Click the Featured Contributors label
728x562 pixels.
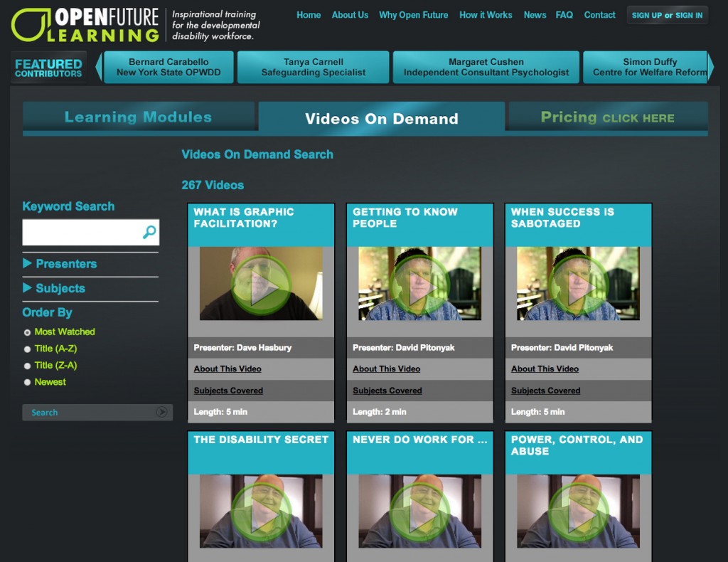[48, 68]
